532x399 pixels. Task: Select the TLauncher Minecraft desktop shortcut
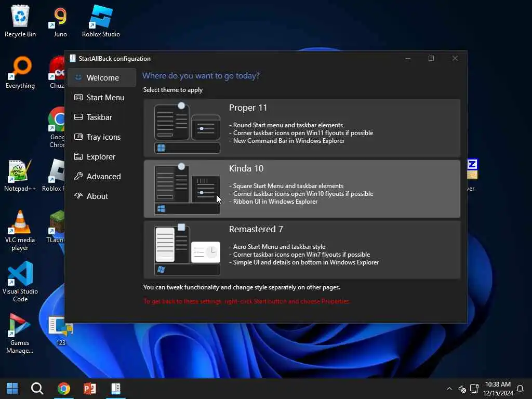click(56, 227)
